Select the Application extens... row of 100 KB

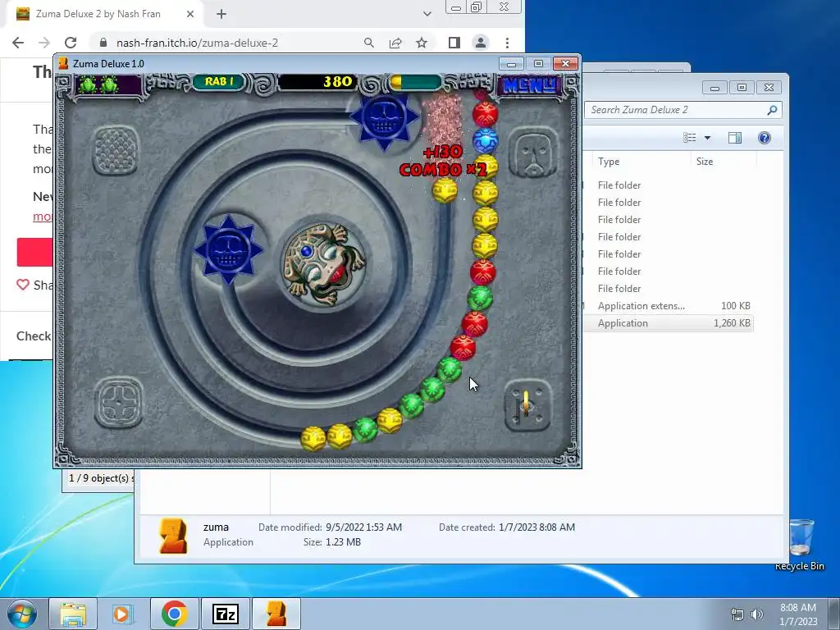[x=669, y=306]
